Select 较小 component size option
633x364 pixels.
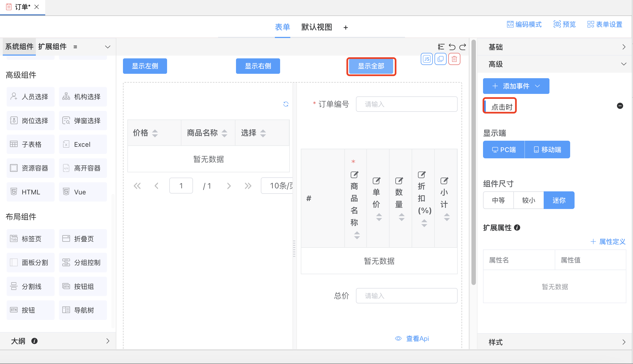tap(529, 200)
